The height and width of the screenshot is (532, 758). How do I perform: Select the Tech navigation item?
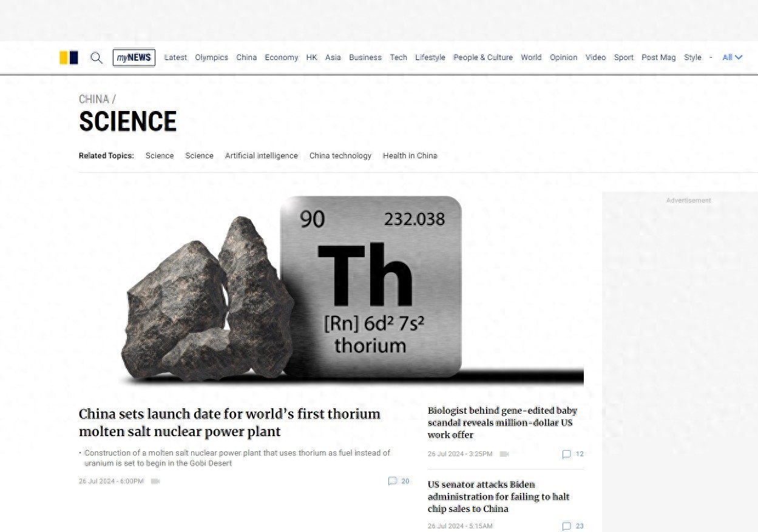tap(398, 58)
